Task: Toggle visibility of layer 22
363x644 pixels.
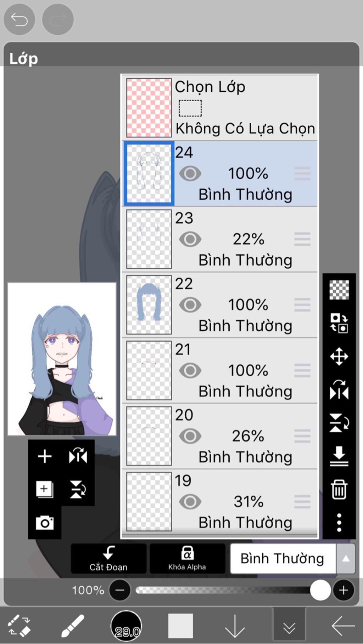Action: (x=190, y=305)
